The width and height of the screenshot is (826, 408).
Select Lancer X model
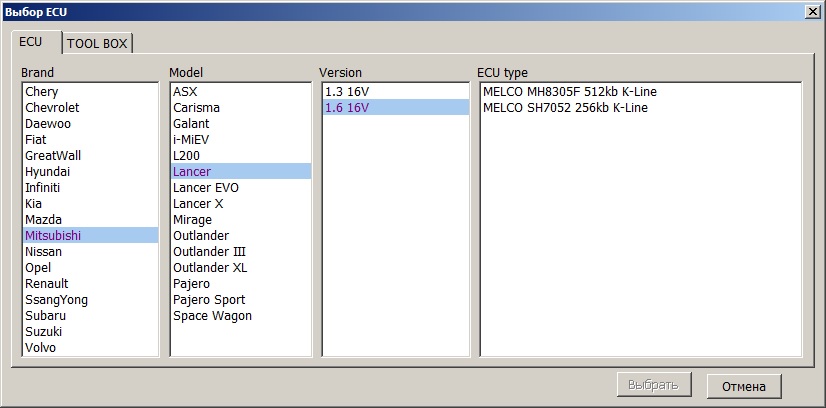click(x=241, y=204)
